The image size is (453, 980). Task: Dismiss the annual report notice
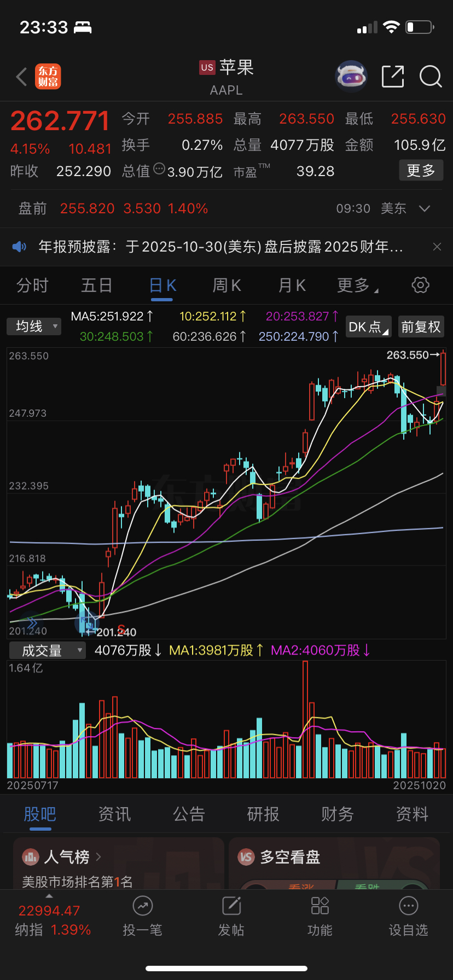click(437, 247)
